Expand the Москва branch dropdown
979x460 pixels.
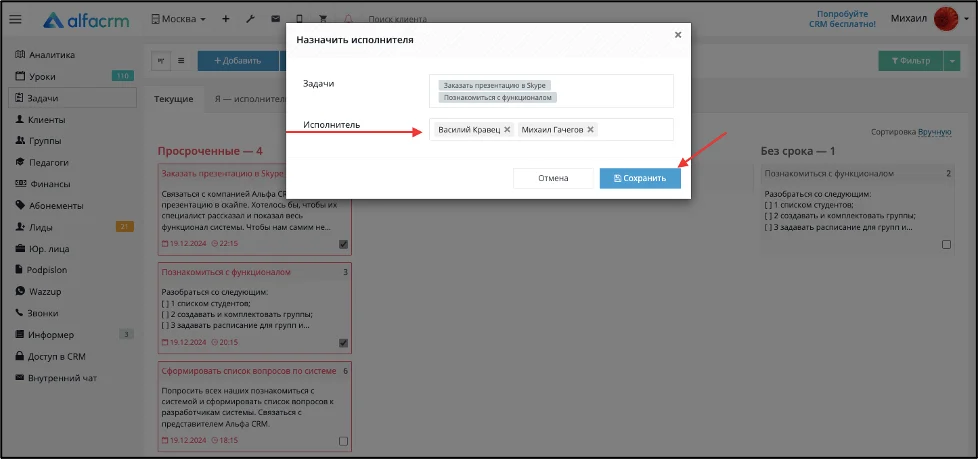tap(179, 19)
